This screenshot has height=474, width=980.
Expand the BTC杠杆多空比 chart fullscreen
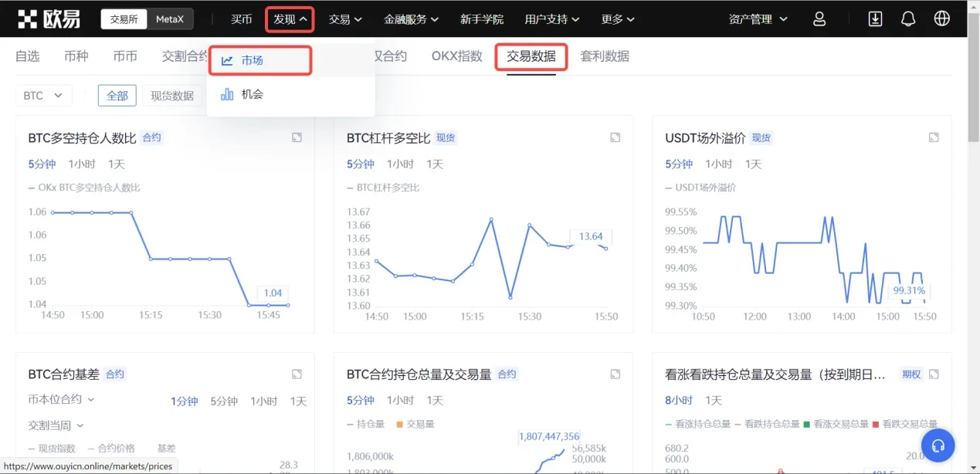tap(615, 137)
